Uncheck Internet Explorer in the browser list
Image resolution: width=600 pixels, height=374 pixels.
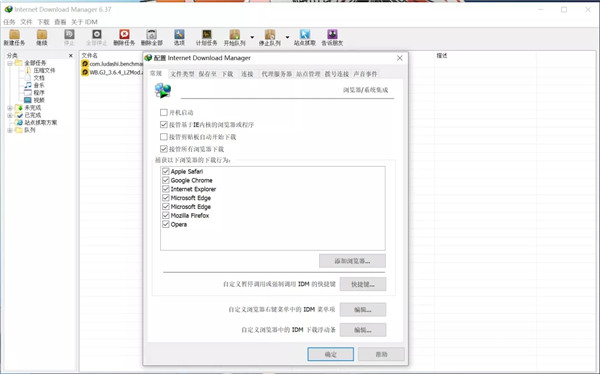point(166,189)
